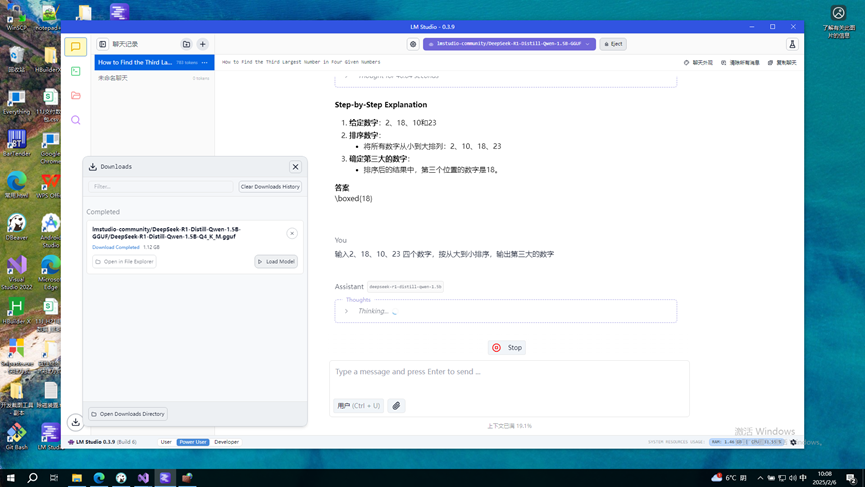Screen dimensions: 865x487
Task: Eject the loaded model
Action: 613,44
